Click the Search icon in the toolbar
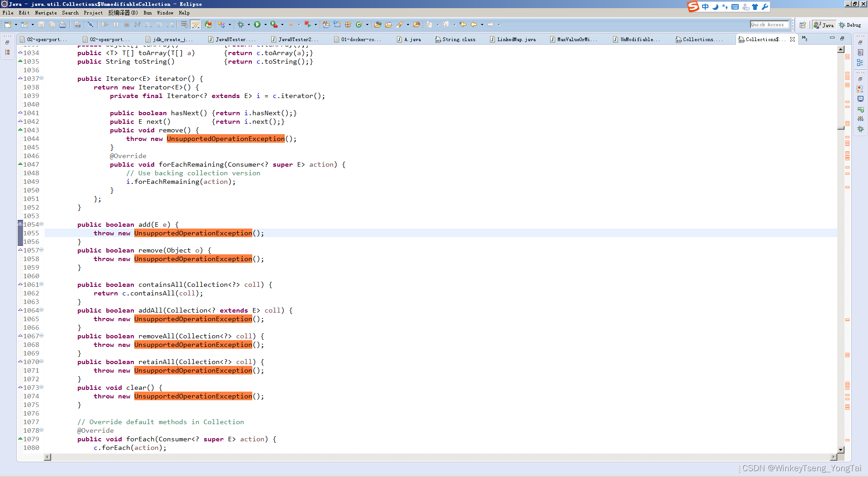 coord(401,25)
